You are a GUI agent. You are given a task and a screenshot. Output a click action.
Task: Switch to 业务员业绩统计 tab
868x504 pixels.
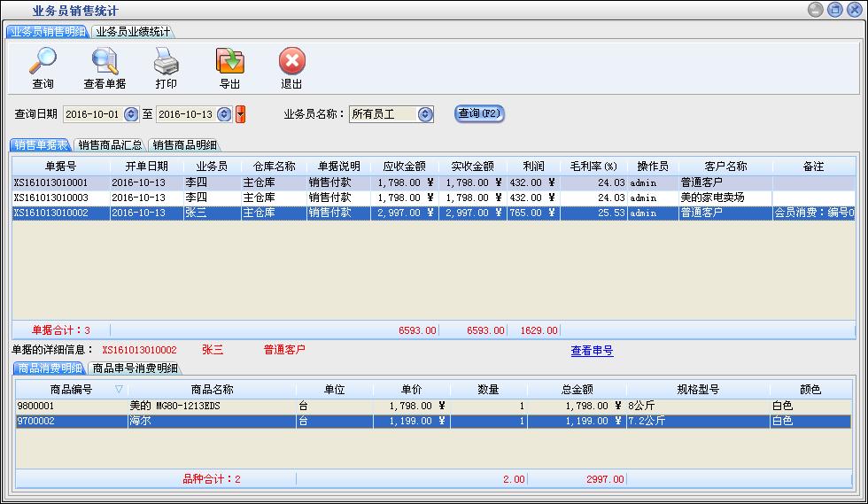[133, 31]
